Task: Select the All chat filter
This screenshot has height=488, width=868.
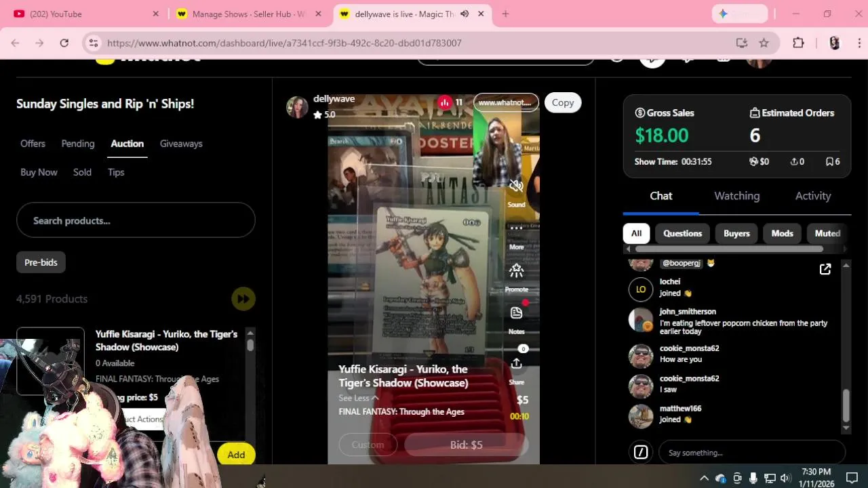Action: [636, 233]
